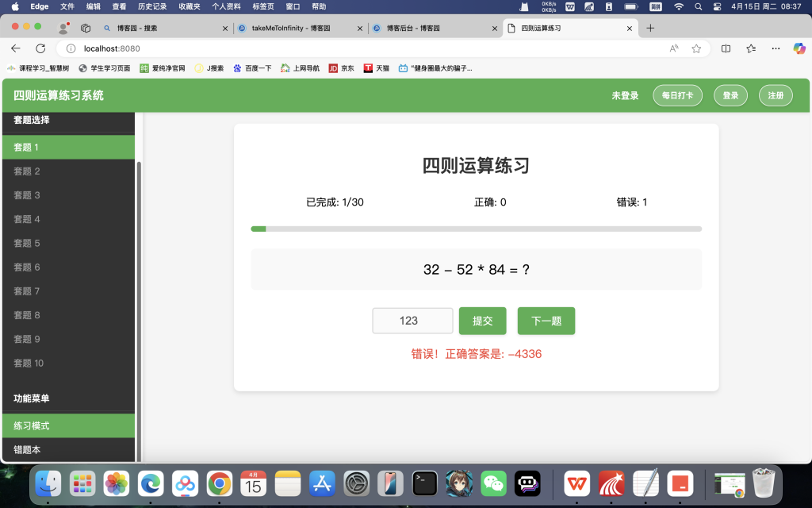Open split screen icon in Edge toolbar
Image resolution: width=812 pixels, height=508 pixels.
725,48
